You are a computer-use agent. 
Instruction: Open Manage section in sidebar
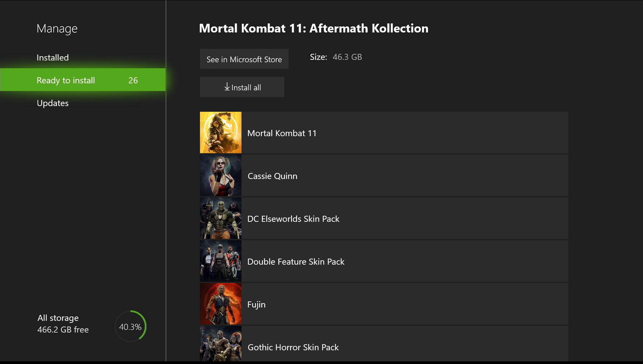click(x=56, y=27)
